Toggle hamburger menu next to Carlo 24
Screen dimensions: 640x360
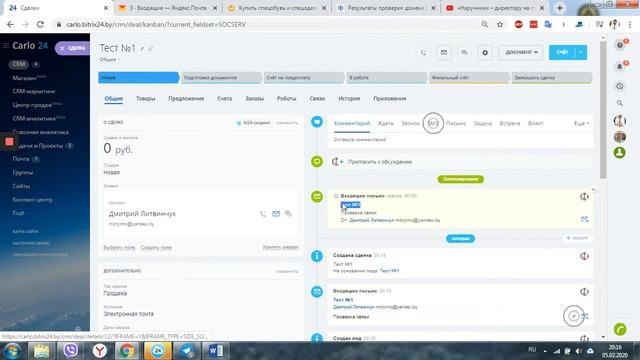6,46
